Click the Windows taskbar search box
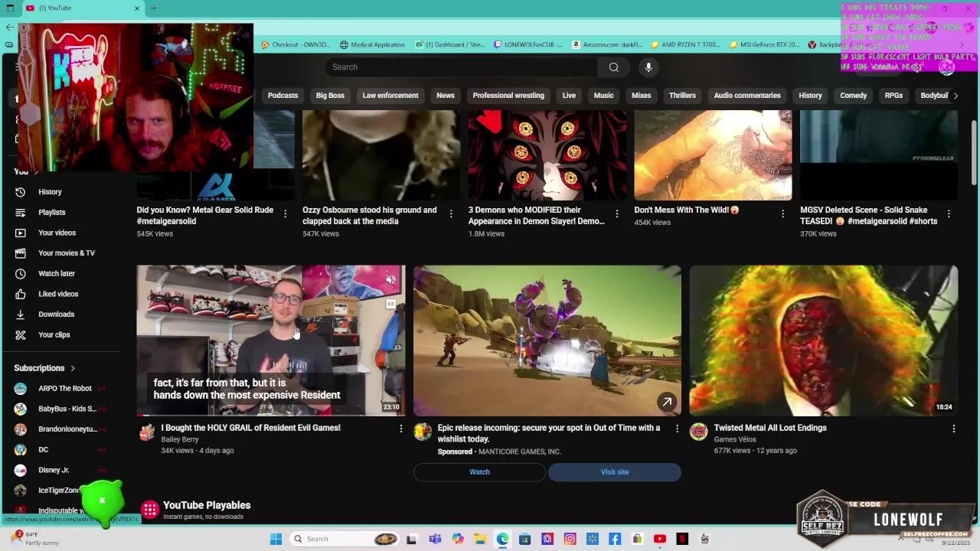The width and height of the screenshot is (980, 551). pos(345,539)
